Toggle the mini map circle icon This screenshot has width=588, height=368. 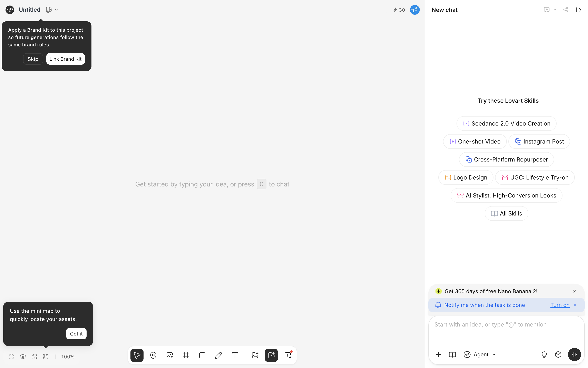pos(11,357)
